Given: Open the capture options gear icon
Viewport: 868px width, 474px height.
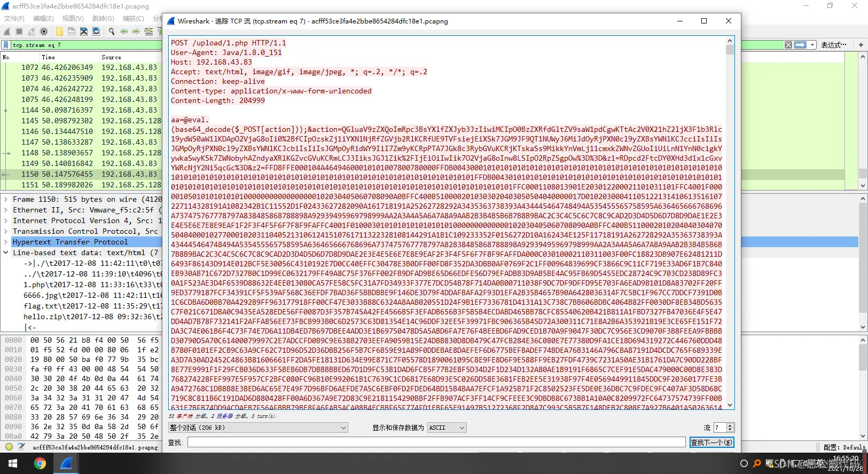Looking at the screenshot, I should tap(44, 31).
